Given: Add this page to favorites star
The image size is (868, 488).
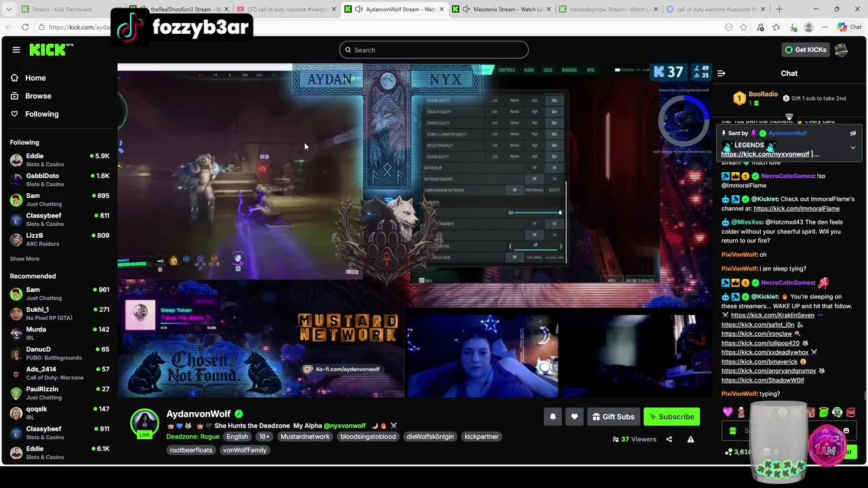Looking at the screenshot, I should (x=744, y=27).
